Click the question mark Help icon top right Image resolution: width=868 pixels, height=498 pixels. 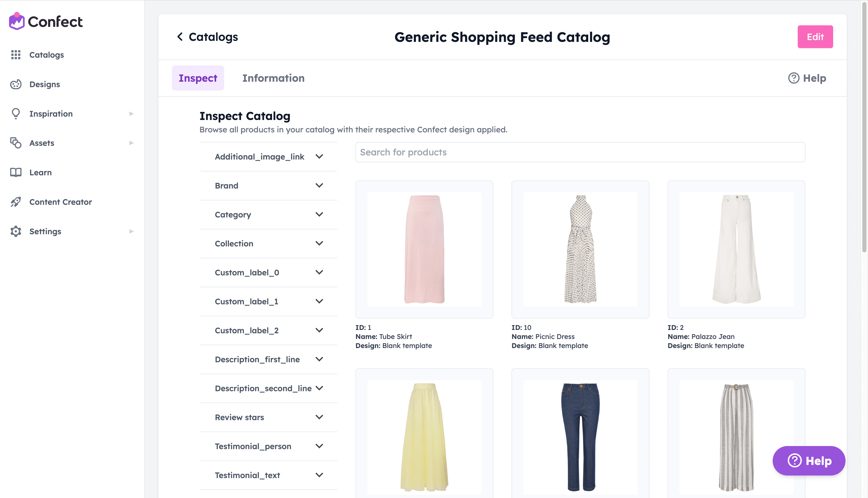[794, 78]
